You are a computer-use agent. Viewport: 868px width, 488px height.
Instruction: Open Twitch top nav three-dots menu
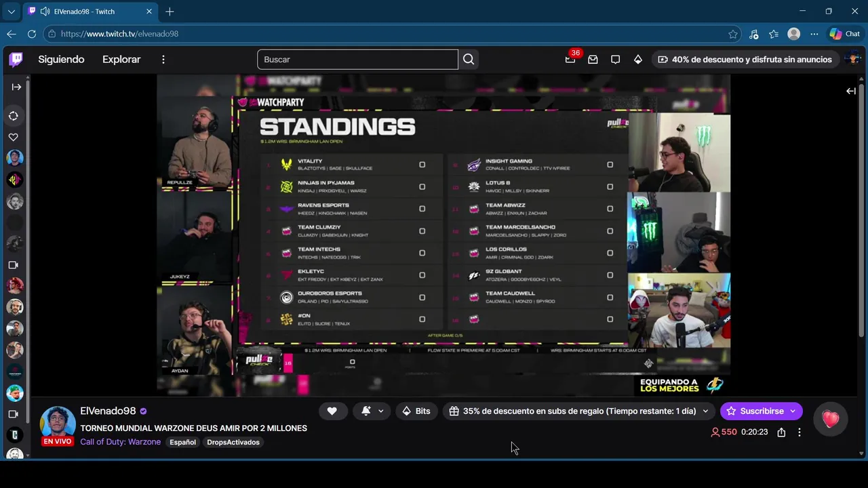tap(163, 60)
